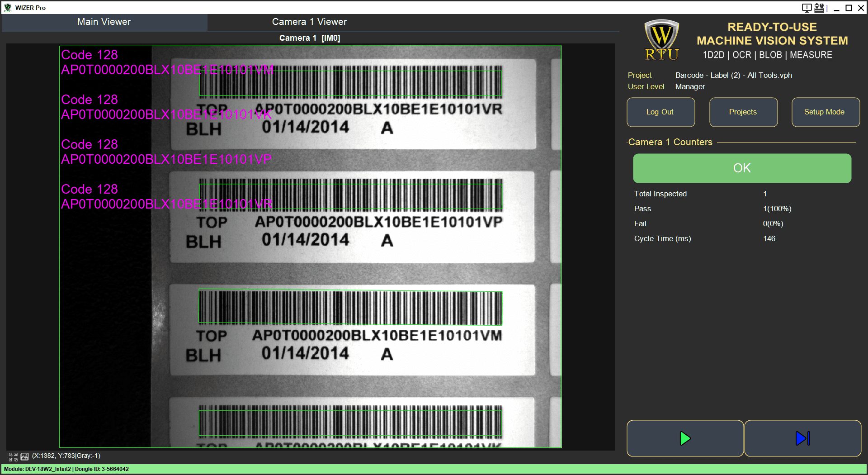Click the 'READY-TO-USE MACHINE VISION SYSTEM' heading
Image resolution: width=868 pixels, height=475 pixels.
tap(772, 34)
